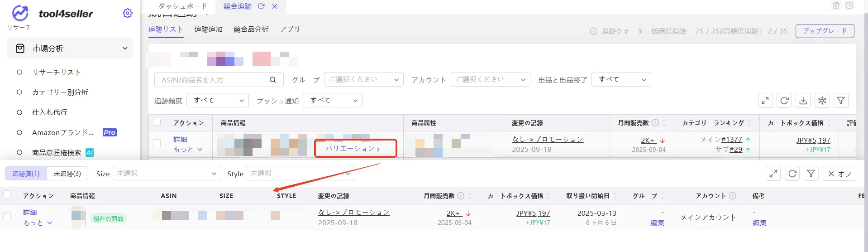
Task: Click 編集 link under 備考 column
Action: [x=759, y=223]
